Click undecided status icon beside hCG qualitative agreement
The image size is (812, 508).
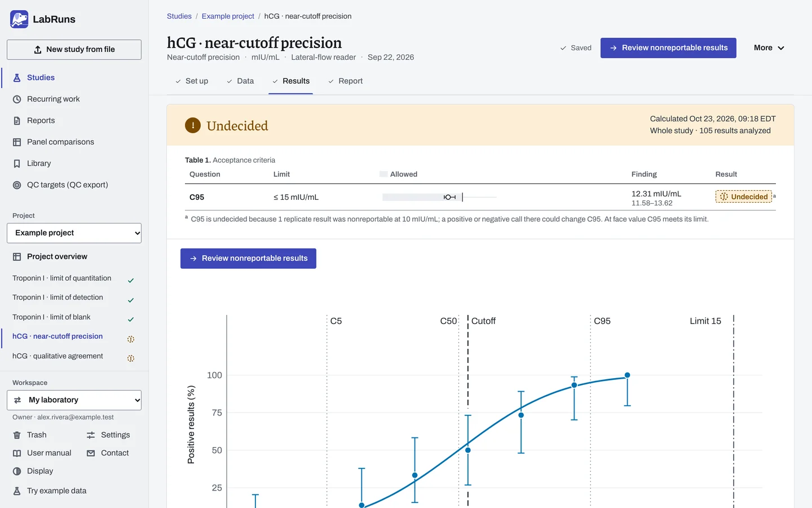point(131,358)
